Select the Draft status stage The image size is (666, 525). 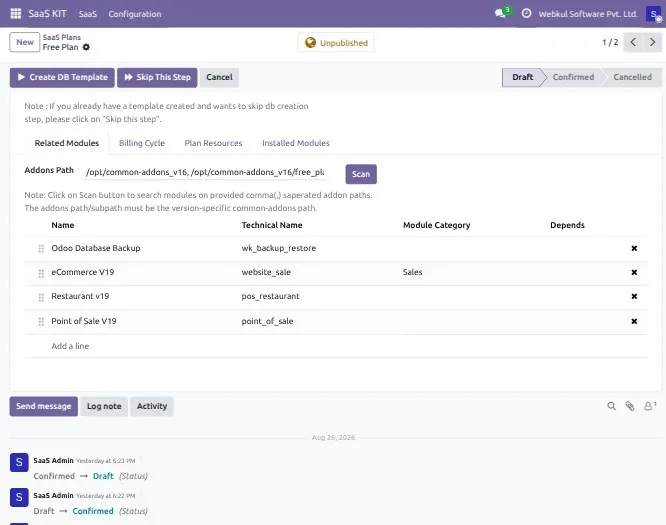coord(522,77)
